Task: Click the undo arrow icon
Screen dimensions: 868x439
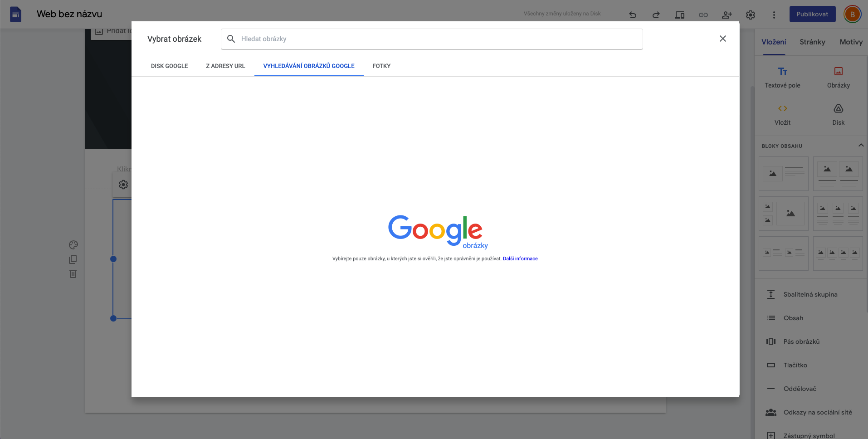Action: point(633,15)
